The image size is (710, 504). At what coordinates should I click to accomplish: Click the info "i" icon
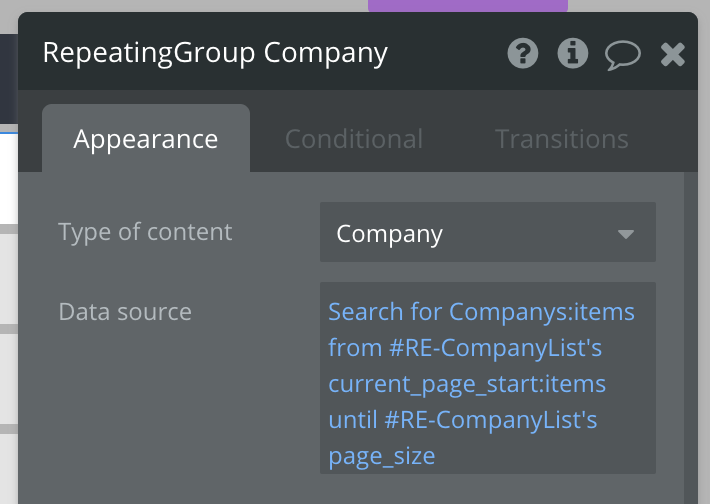pyautogui.click(x=572, y=53)
